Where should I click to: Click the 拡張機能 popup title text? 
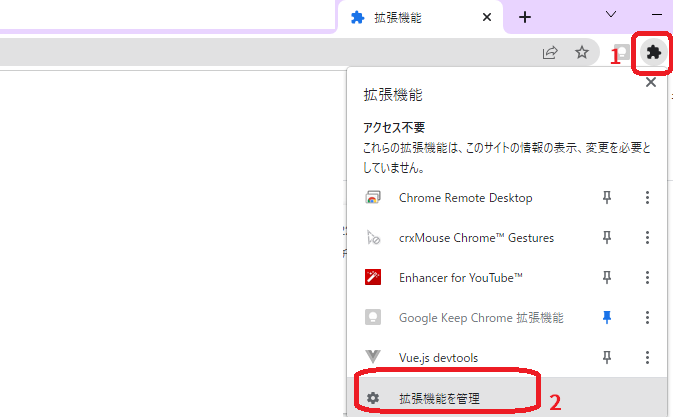pos(393,95)
